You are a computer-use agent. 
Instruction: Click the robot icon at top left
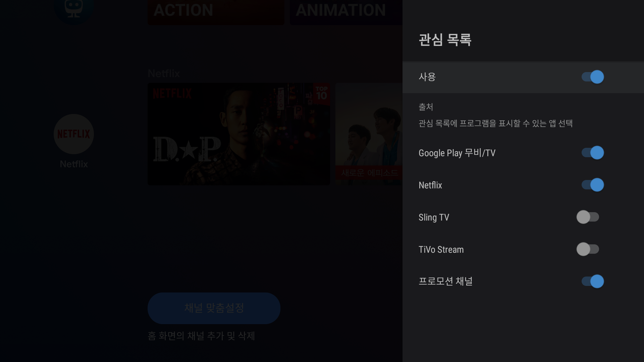coord(74,8)
